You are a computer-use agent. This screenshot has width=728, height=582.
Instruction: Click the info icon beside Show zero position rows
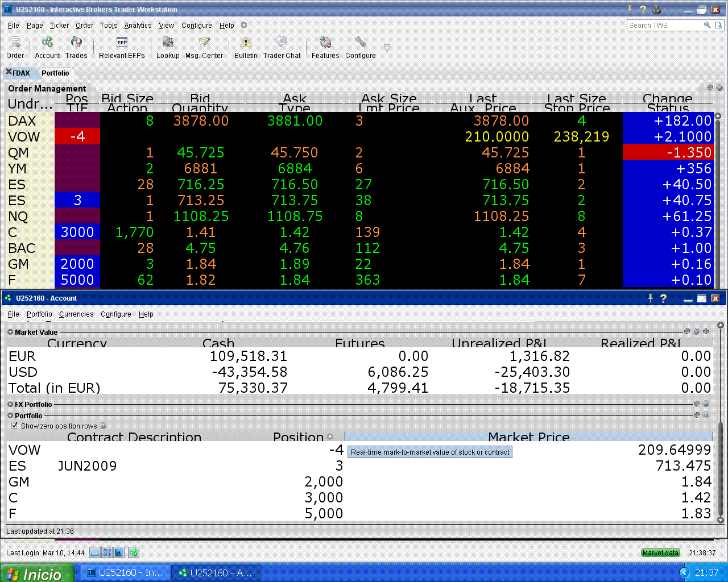[103, 426]
